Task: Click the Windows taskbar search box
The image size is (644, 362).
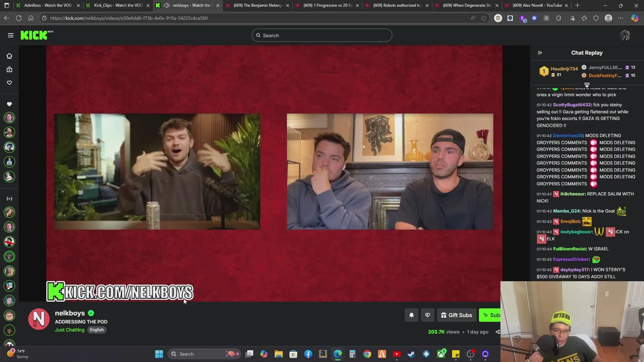Action: (x=204, y=354)
